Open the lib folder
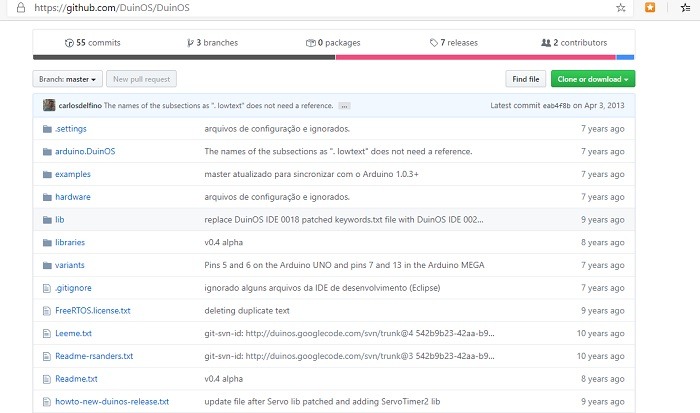The width and height of the screenshot is (700, 413). [x=60, y=220]
